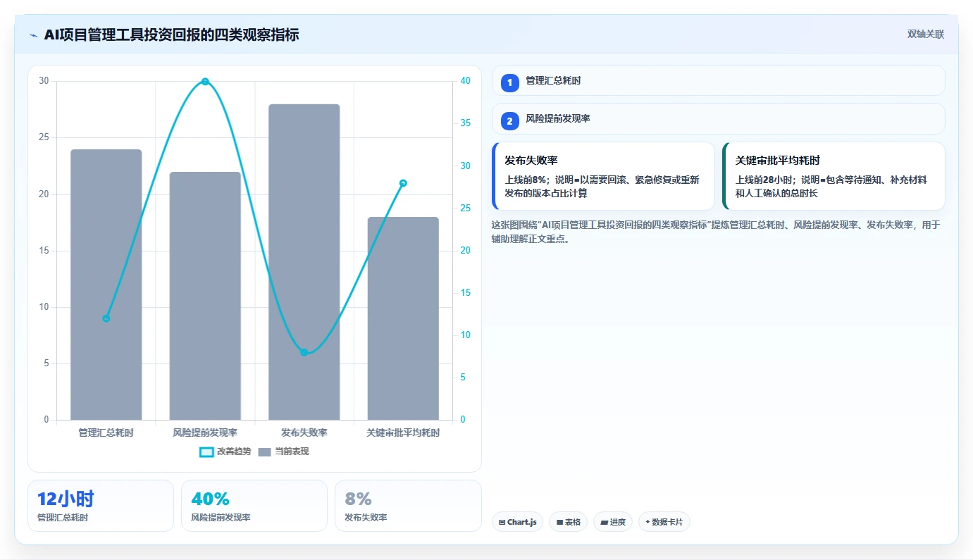Image resolution: width=973 pixels, height=560 pixels.
Task: Select the 表格 tag
Action: click(569, 522)
